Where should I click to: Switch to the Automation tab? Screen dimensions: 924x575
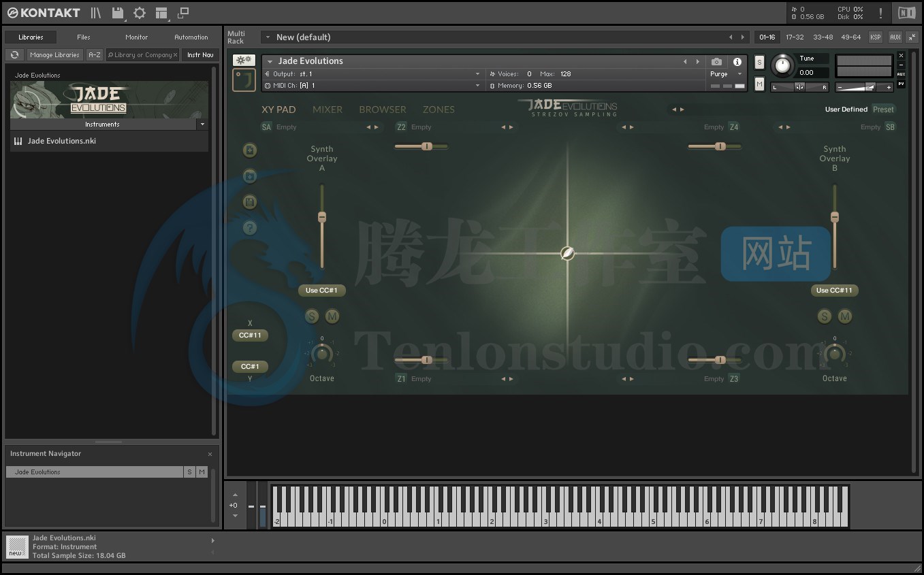pyautogui.click(x=191, y=37)
